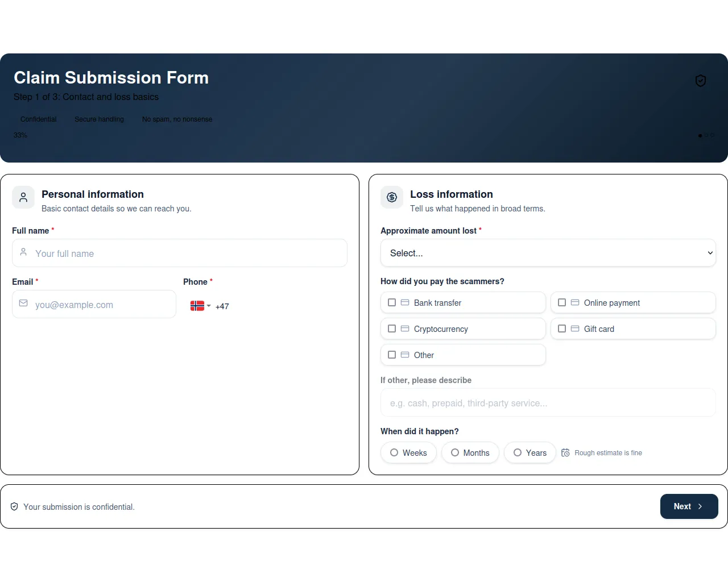Check the Bank transfer checkbox

point(392,302)
